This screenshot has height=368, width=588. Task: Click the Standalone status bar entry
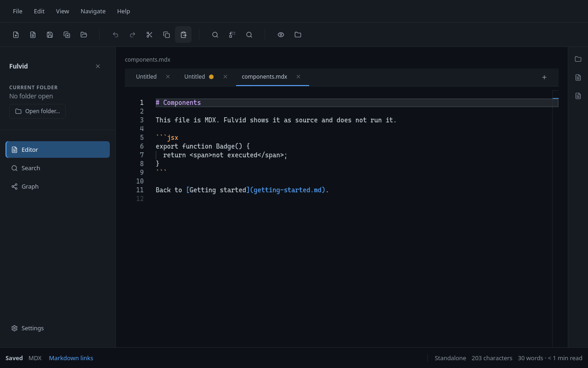pyautogui.click(x=450, y=358)
